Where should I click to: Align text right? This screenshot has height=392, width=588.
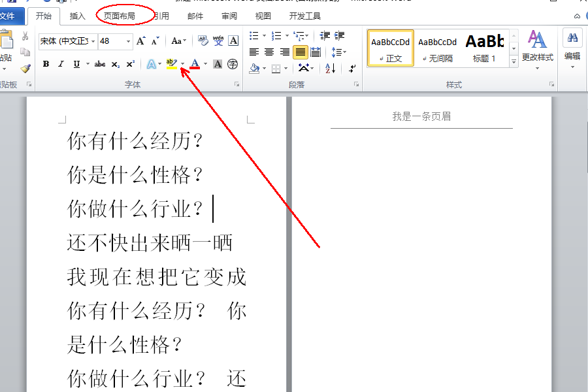(x=285, y=52)
